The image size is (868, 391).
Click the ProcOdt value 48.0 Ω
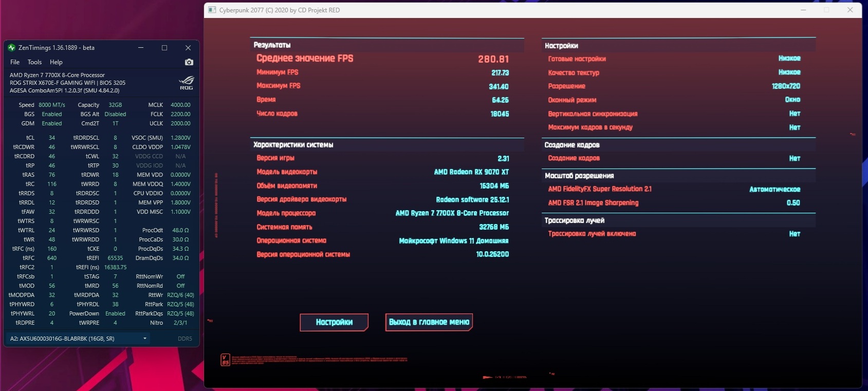pos(180,230)
